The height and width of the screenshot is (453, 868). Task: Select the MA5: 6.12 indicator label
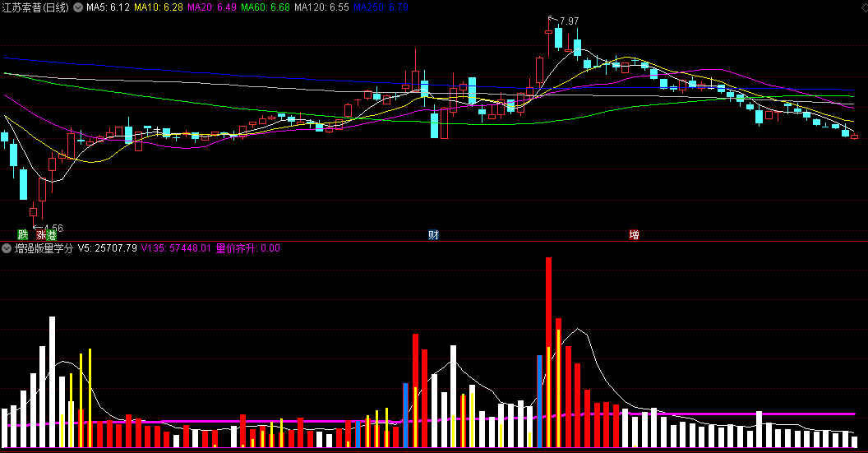[108, 7]
